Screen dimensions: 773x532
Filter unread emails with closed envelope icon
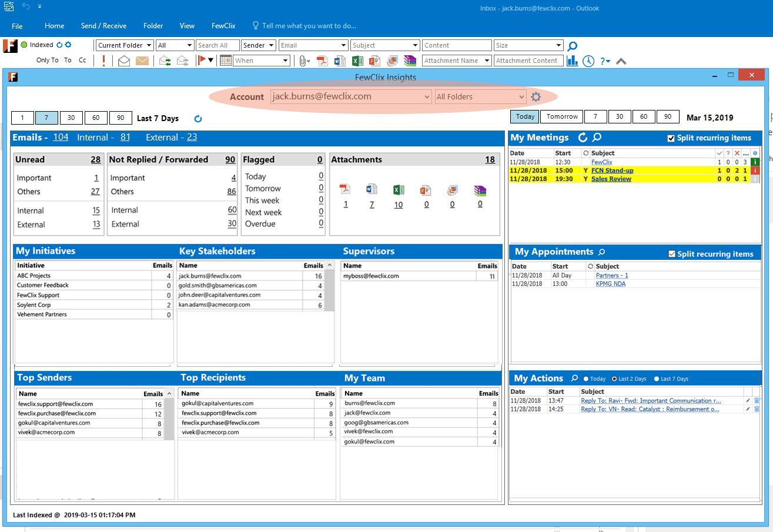(x=142, y=61)
